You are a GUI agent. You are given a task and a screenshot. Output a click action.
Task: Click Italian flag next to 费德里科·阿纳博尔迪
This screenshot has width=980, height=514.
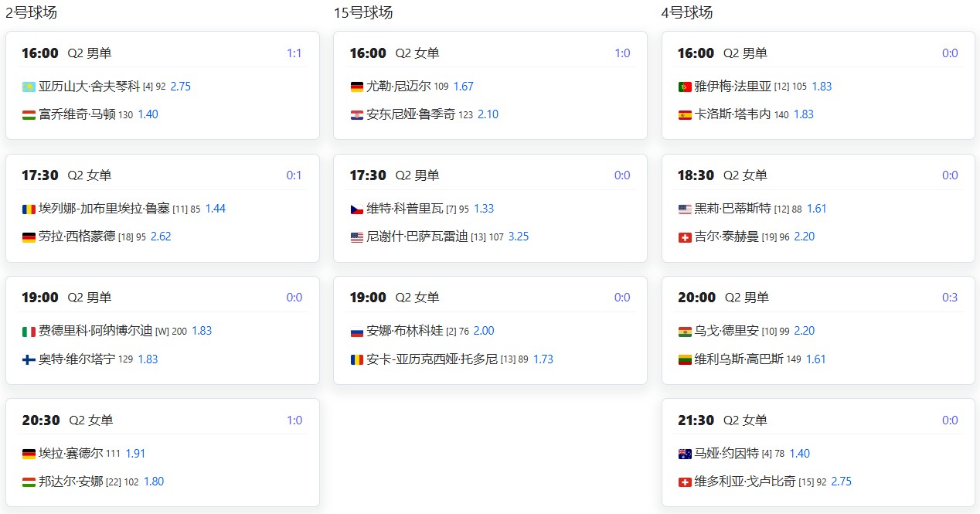pyautogui.click(x=29, y=332)
